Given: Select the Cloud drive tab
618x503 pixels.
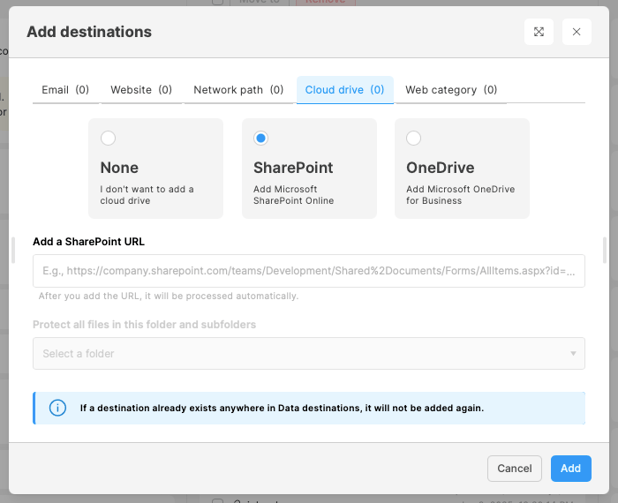Looking at the screenshot, I should coord(345,90).
